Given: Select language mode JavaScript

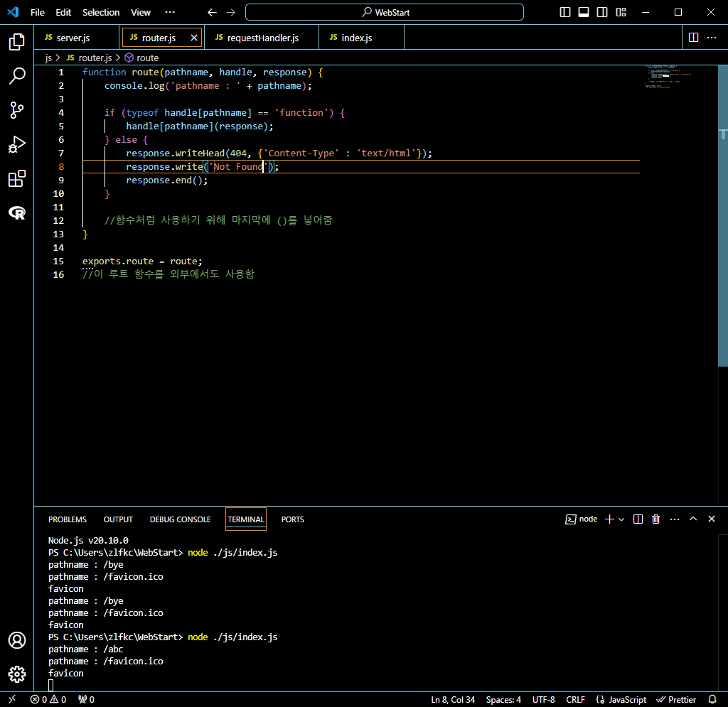Looking at the screenshot, I should [621, 699].
